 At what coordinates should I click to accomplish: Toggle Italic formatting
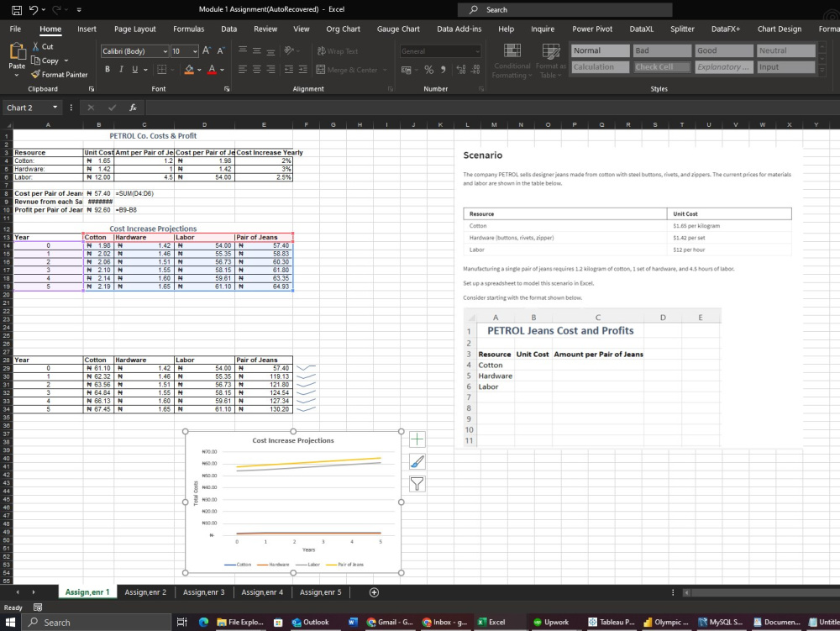coord(121,69)
